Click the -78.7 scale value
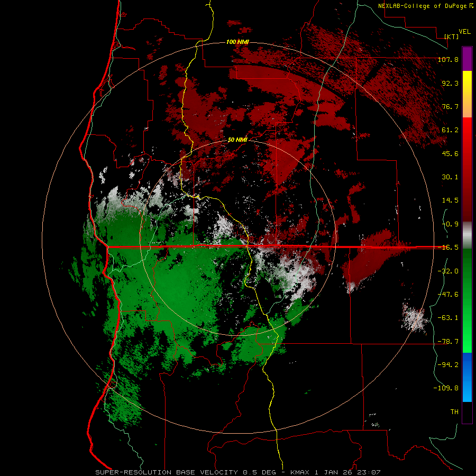Image resolution: width=476 pixels, height=476 pixels. point(448,342)
